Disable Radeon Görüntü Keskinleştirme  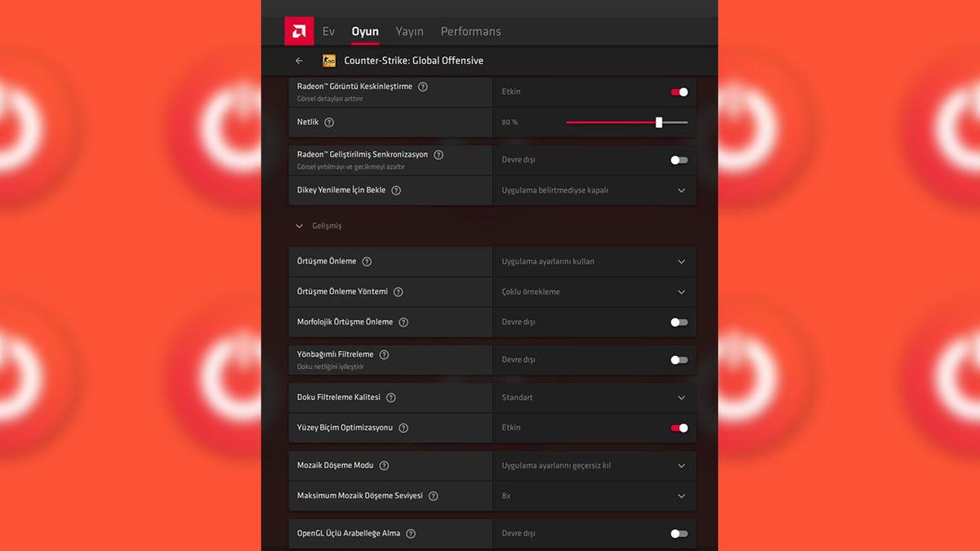(x=678, y=91)
